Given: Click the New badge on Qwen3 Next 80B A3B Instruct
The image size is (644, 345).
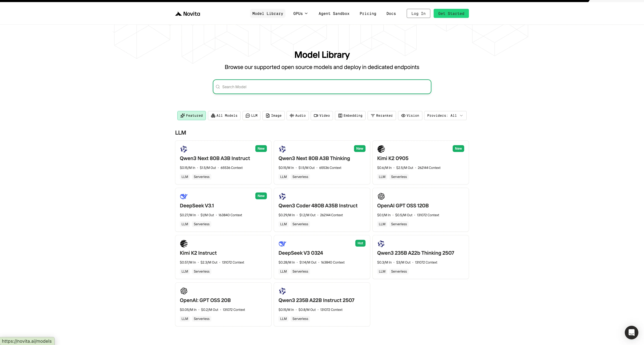Looking at the screenshot, I should [261, 149].
